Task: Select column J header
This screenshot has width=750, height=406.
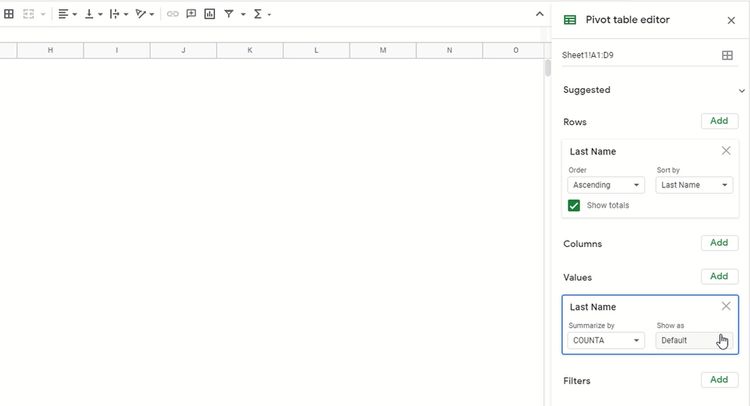Action: (x=183, y=50)
